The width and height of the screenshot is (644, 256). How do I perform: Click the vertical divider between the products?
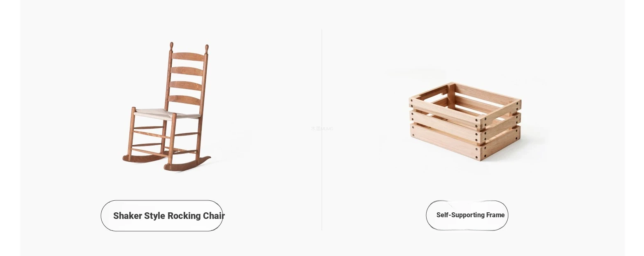322,129
